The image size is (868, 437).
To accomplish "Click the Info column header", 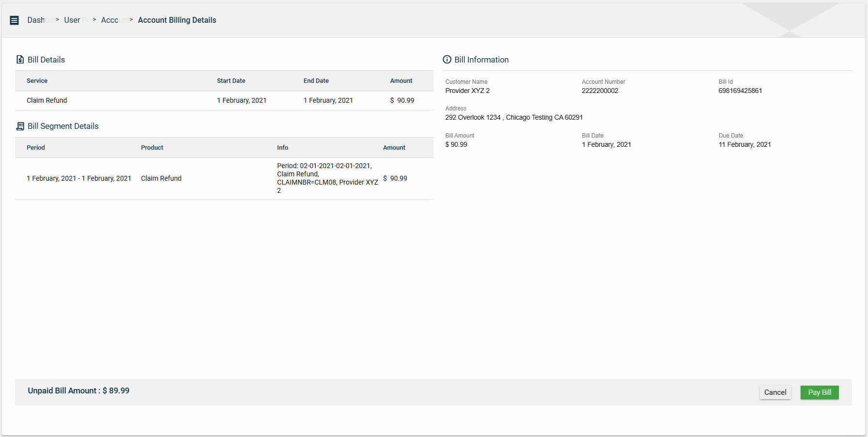I will pos(282,148).
